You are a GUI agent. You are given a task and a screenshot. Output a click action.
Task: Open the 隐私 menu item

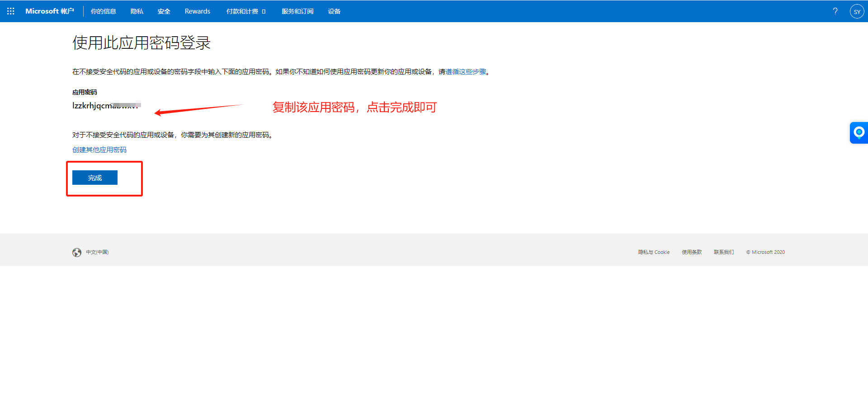click(137, 11)
